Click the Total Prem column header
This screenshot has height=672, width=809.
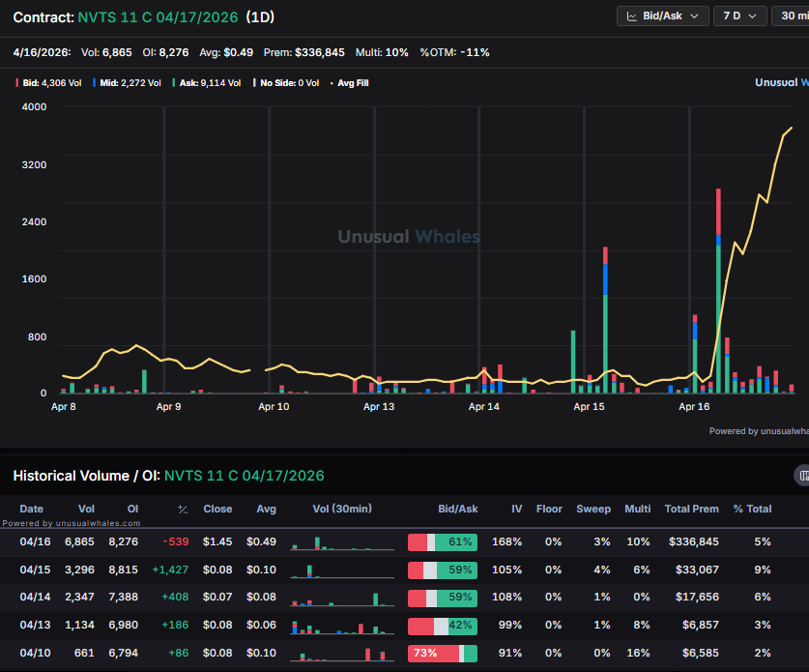(692, 509)
